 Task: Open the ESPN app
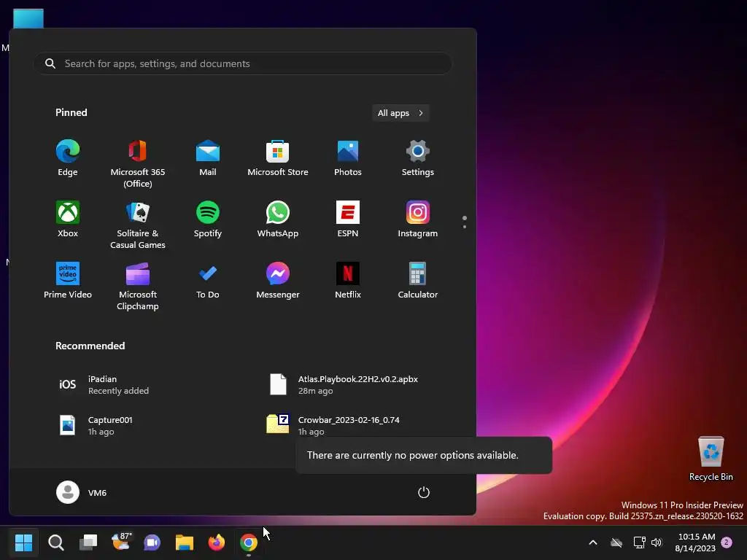[348, 219]
